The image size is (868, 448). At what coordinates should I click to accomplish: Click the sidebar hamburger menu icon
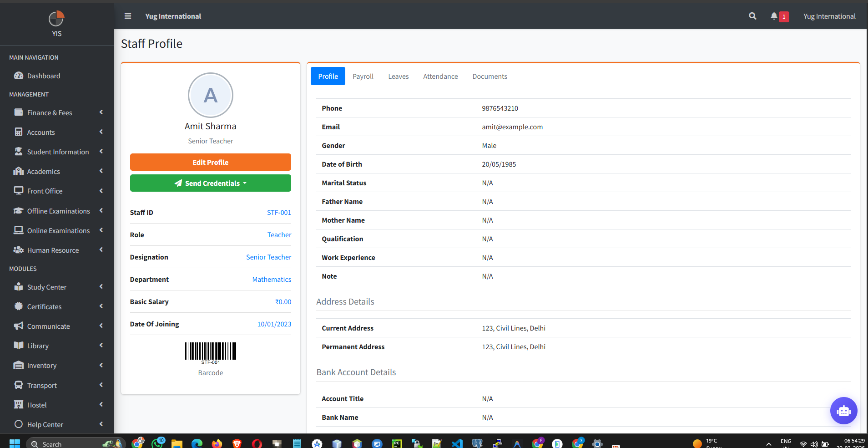click(127, 16)
